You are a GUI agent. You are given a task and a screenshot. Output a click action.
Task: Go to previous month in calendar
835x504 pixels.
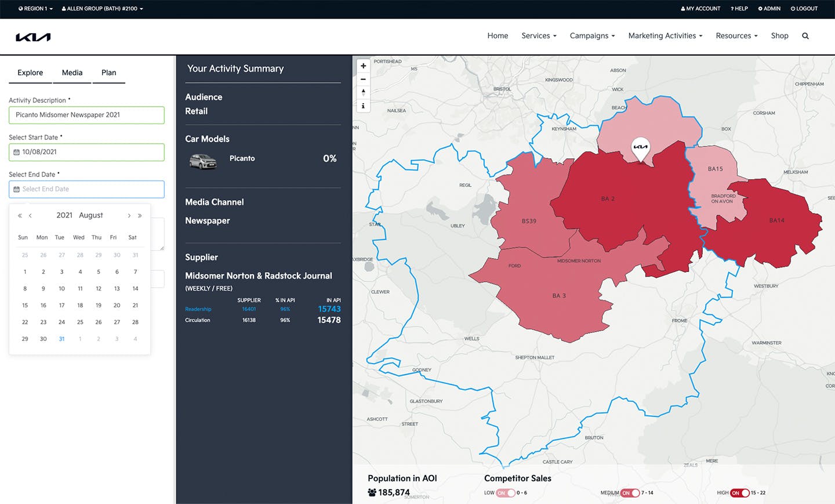30,216
